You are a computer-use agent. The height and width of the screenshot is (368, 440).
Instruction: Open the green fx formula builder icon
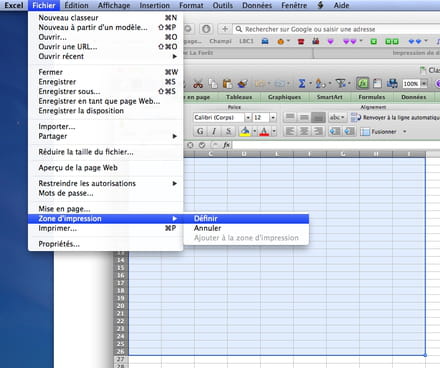pos(362,83)
